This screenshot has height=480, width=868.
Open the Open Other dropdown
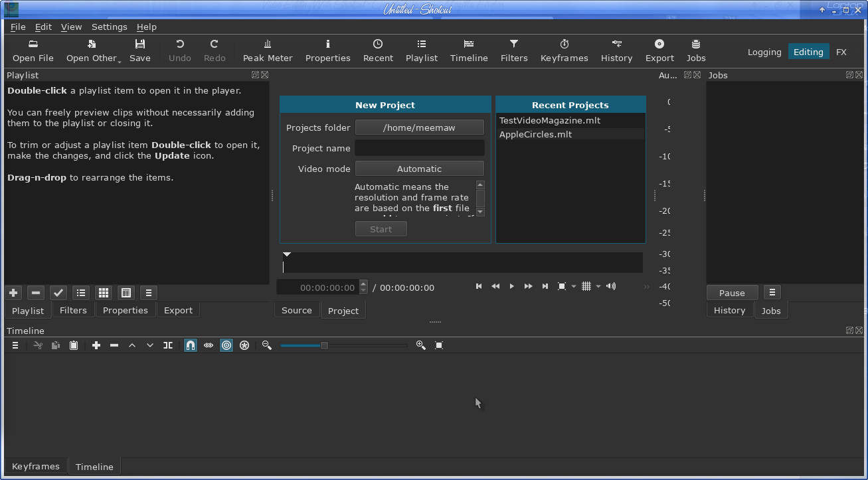pyautogui.click(x=94, y=50)
